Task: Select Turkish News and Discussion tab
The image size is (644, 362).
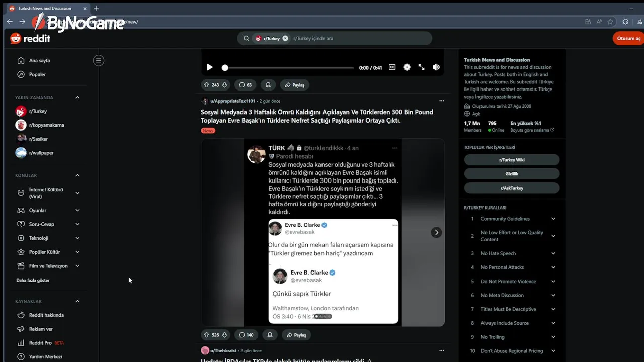Action: click(x=48, y=8)
